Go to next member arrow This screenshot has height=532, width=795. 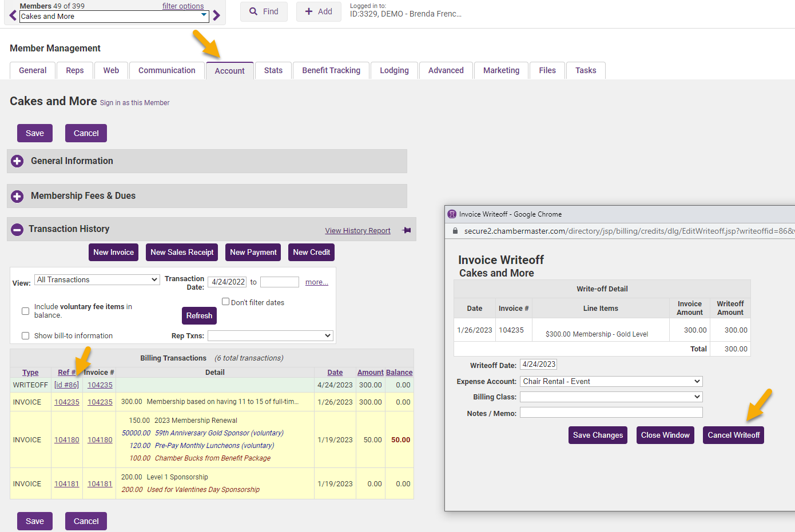[x=216, y=15]
